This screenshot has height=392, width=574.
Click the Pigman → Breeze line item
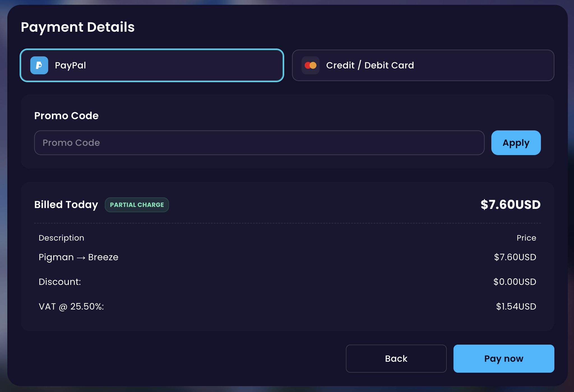point(78,257)
